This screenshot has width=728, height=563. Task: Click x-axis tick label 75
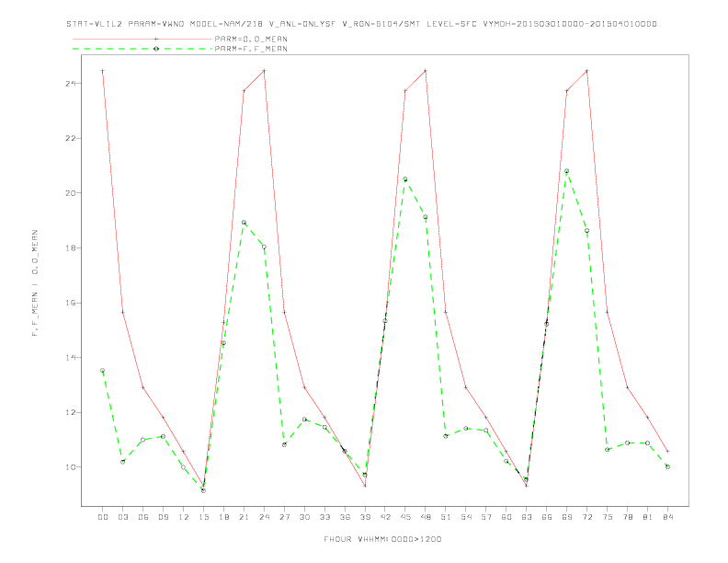608,517
